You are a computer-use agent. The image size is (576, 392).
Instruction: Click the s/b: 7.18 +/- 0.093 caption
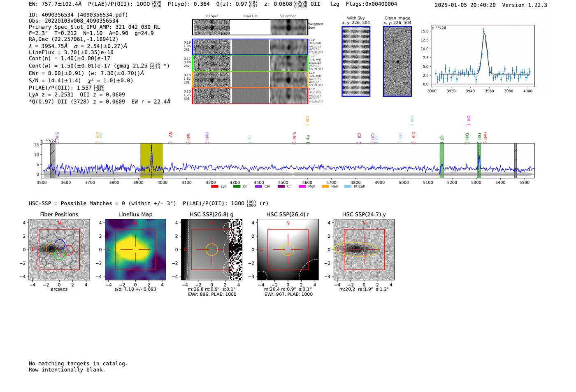click(x=135, y=289)
